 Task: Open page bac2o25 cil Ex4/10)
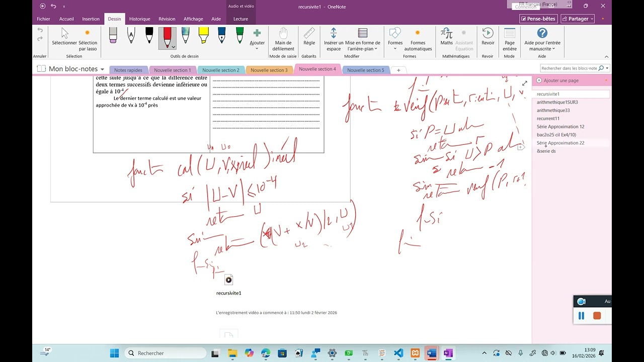[556, 135]
